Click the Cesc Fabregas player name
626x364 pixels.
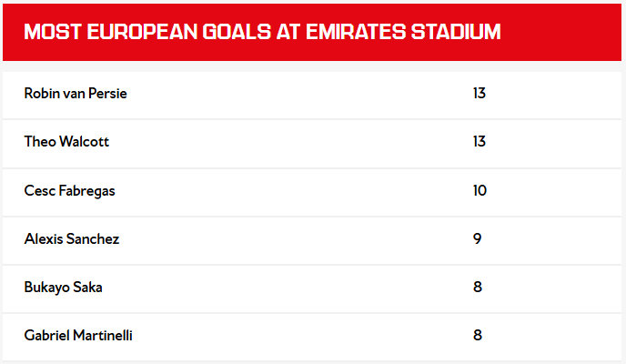click(69, 191)
